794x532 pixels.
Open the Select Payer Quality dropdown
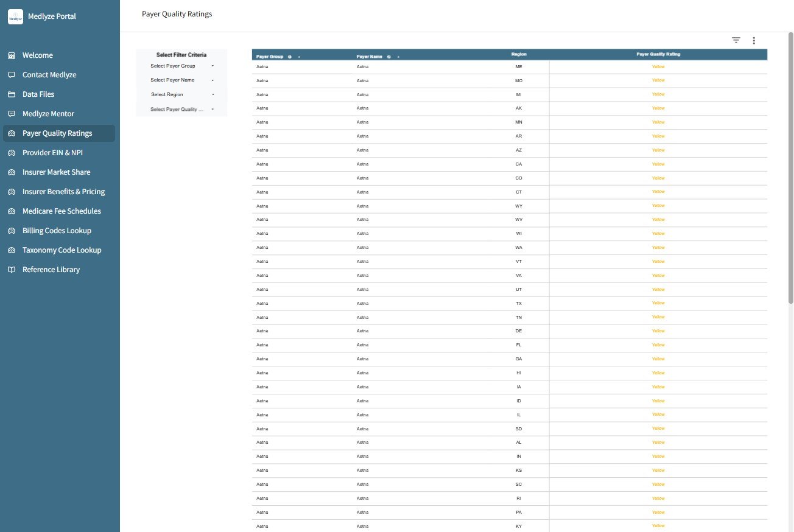[x=182, y=109]
